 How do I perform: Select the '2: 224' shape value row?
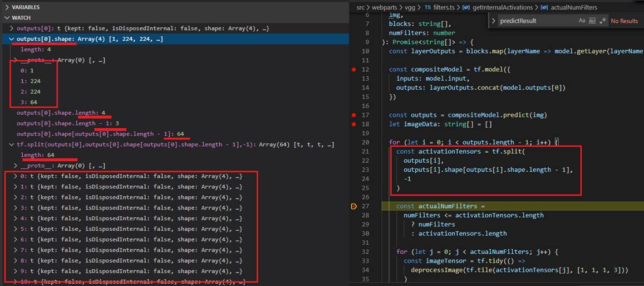175,92
